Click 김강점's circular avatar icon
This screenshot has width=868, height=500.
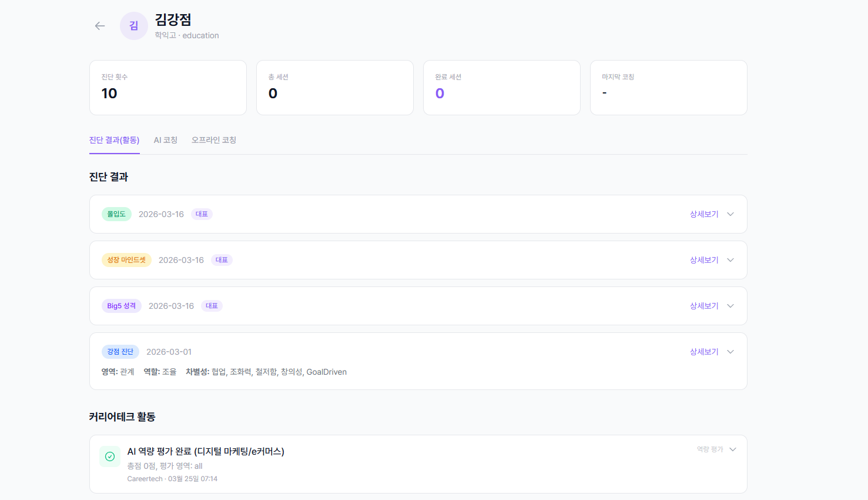[x=133, y=25]
